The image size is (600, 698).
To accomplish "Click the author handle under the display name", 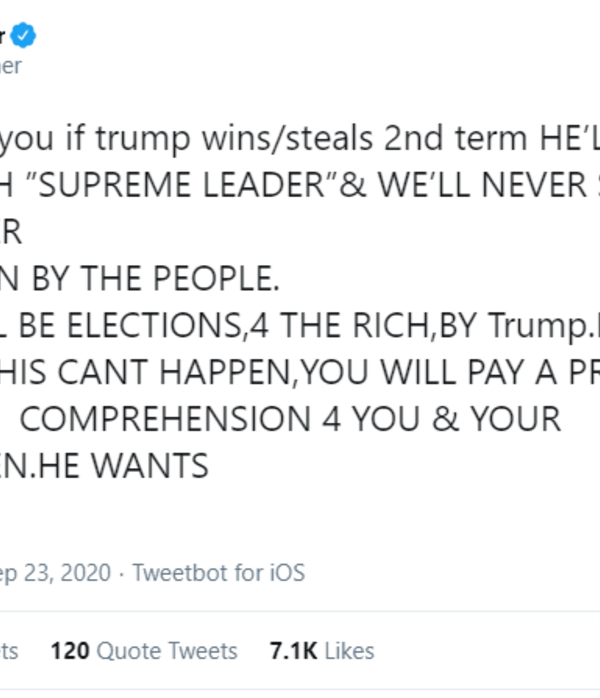I will 10,66.
